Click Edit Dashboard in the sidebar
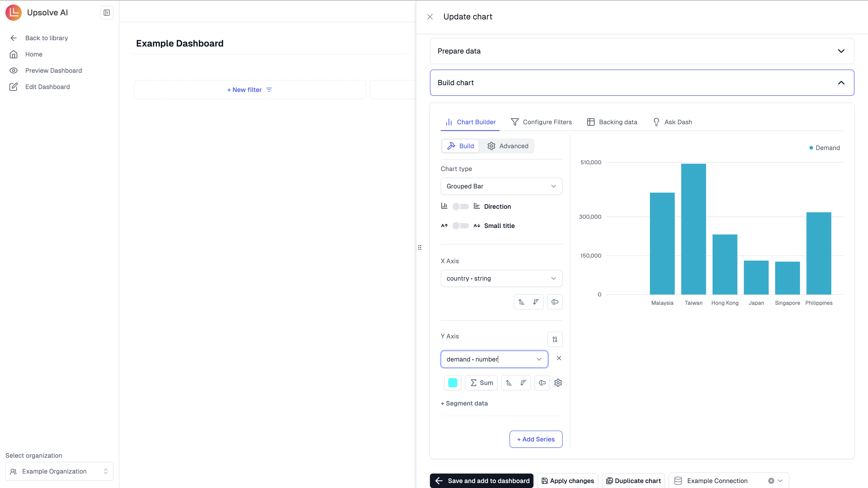868x488 pixels. pos(47,87)
